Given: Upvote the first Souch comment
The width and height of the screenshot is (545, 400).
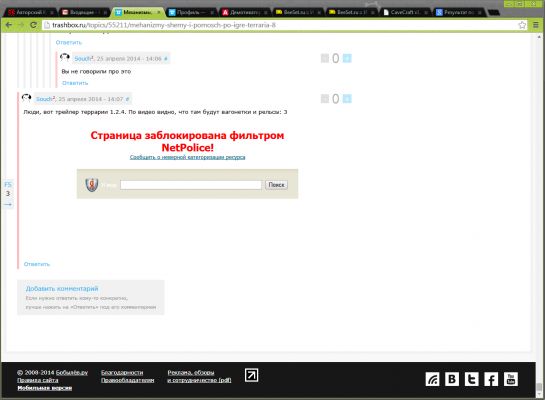Looking at the screenshot, I should tap(347, 58).
